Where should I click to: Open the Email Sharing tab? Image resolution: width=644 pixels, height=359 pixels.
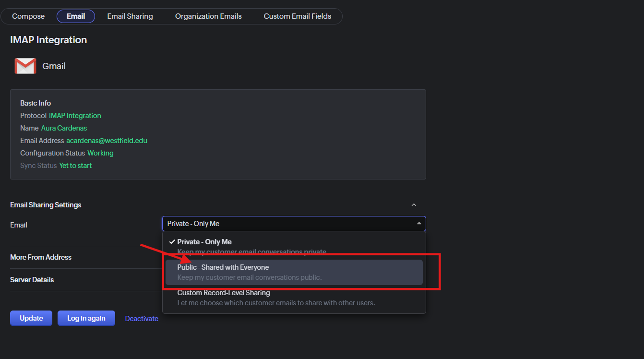(x=130, y=16)
